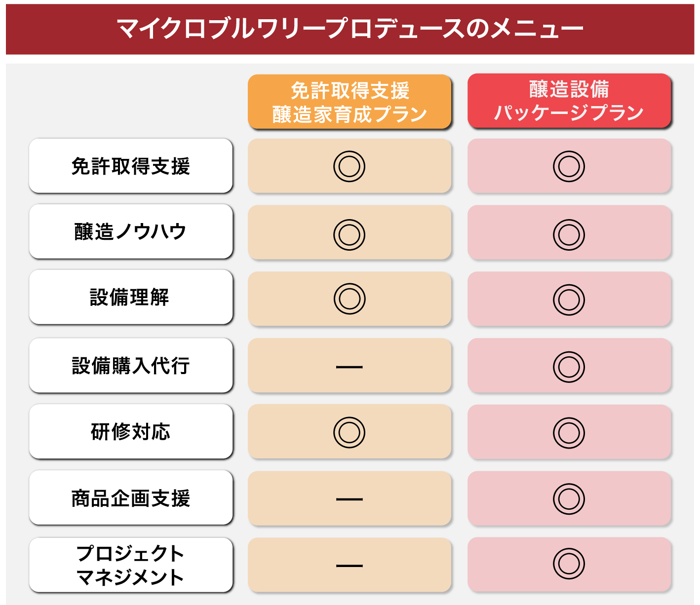
Task: Click double-circle for 免許取得支援 in orange column
Action: click(349, 166)
